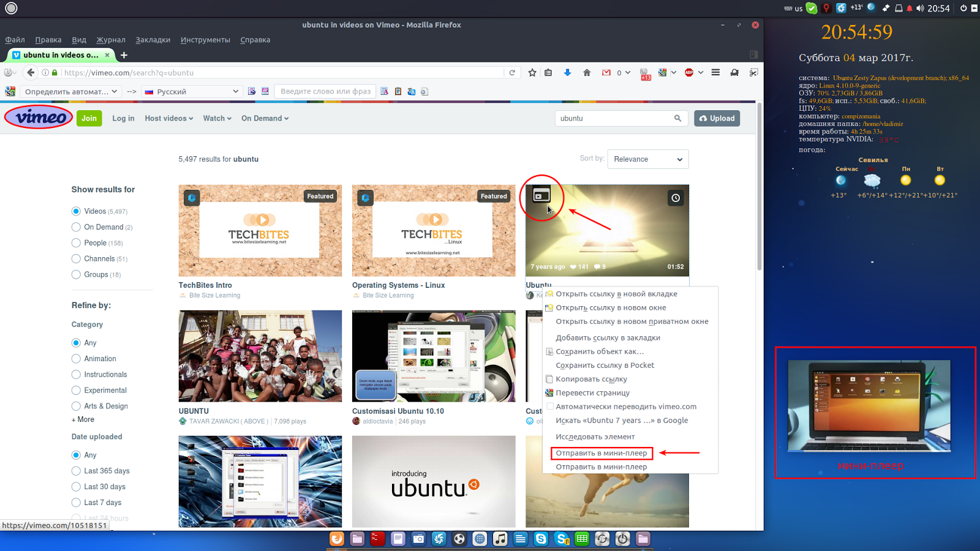The image size is (980, 551).
Task: Close the 'ubuntu in videos' tab
Action: (x=107, y=55)
